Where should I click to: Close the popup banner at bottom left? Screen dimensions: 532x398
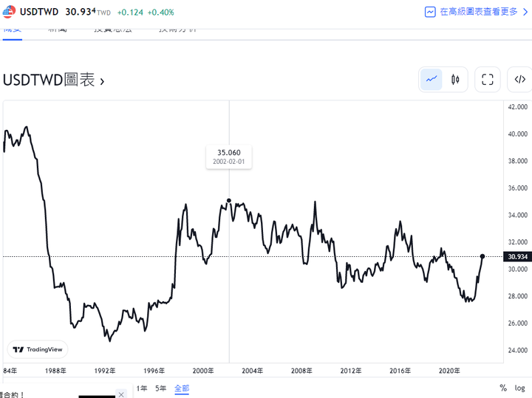121,394
